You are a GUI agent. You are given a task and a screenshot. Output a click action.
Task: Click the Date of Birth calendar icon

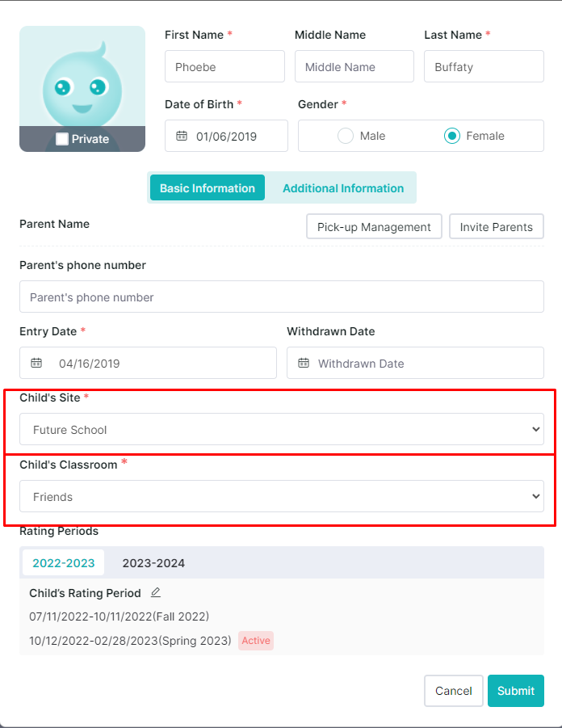(x=182, y=136)
